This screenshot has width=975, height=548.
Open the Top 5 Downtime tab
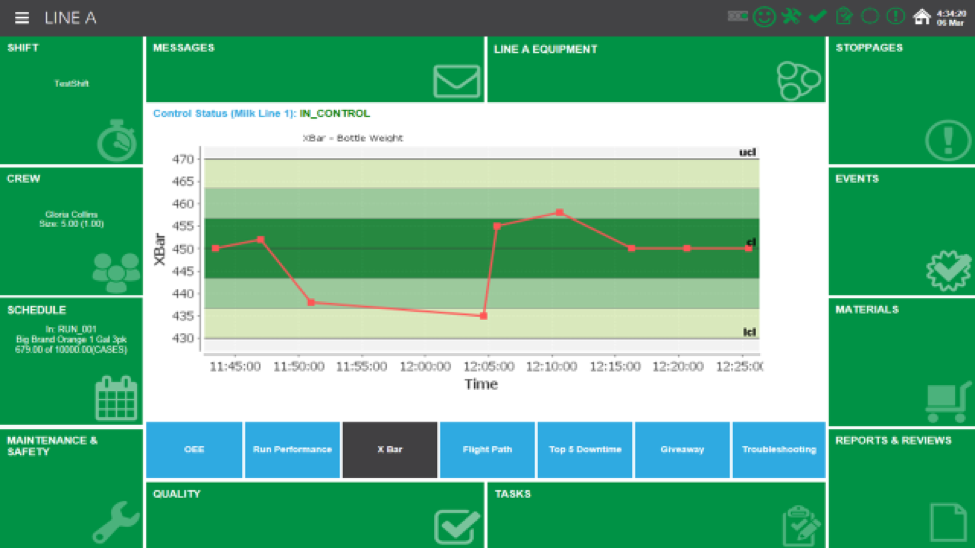click(x=585, y=450)
